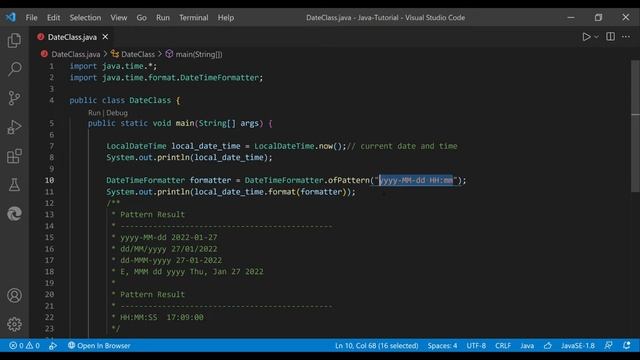Viewport: 640px width, 360px height.
Task: Change language mode Java
Action: tap(527, 345)
